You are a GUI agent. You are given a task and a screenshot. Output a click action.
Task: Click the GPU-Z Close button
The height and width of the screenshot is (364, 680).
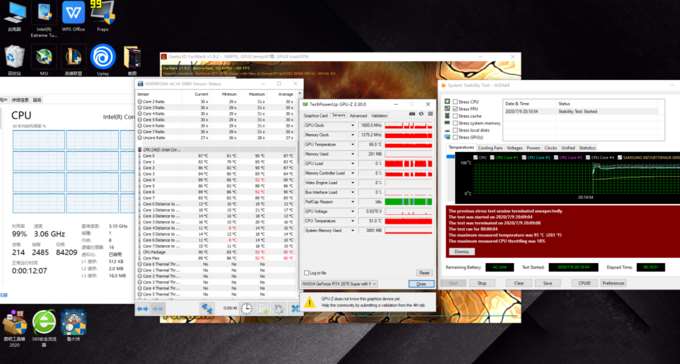[421, 284]
